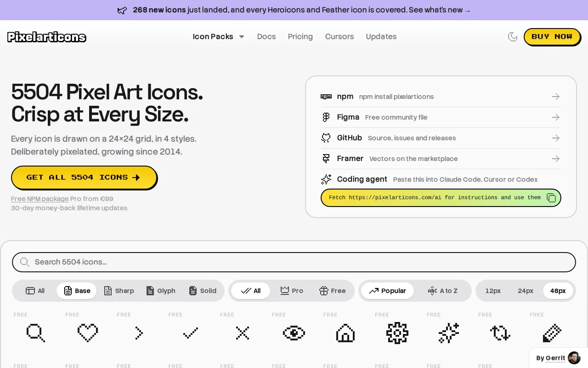Filter styles to All next to Base
This screenshot has width=588, height=368.
(35, 291)
